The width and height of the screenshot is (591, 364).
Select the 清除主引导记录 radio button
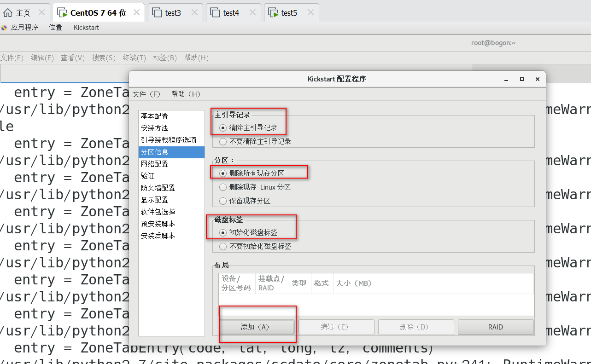click(248, 128)
